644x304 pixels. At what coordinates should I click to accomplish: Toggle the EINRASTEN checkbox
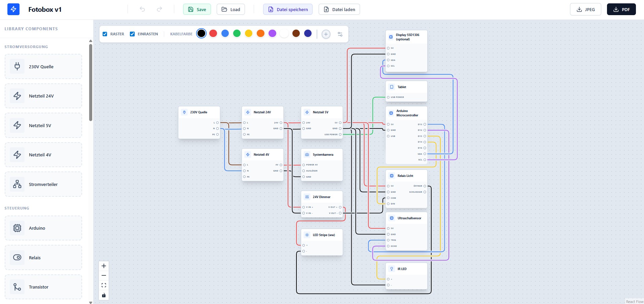tap(132, 34)
